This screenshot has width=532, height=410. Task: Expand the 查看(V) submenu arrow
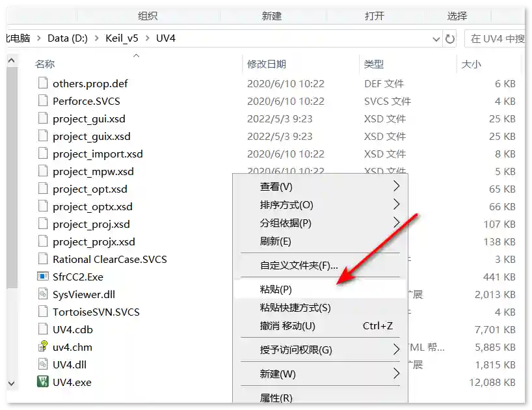pyautogui.click(x=396, y=186)
